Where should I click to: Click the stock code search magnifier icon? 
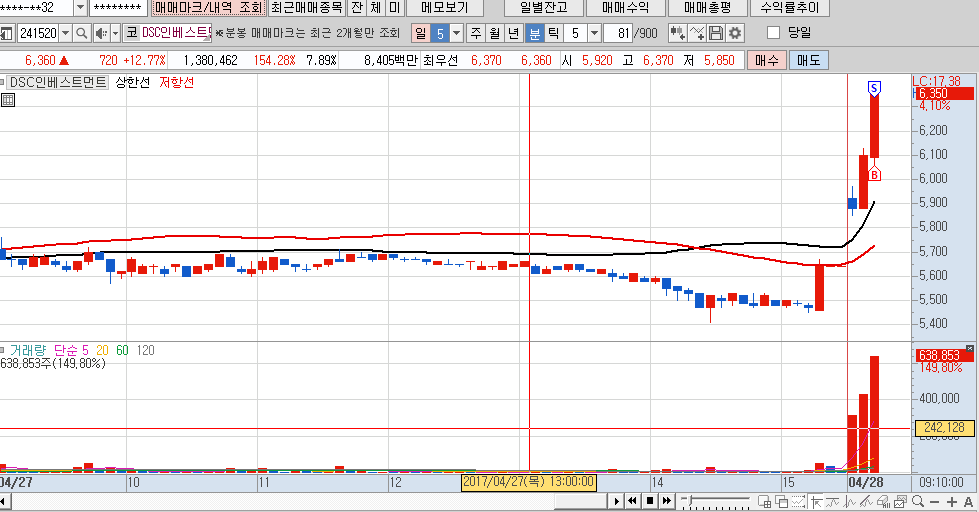[81, 33]
